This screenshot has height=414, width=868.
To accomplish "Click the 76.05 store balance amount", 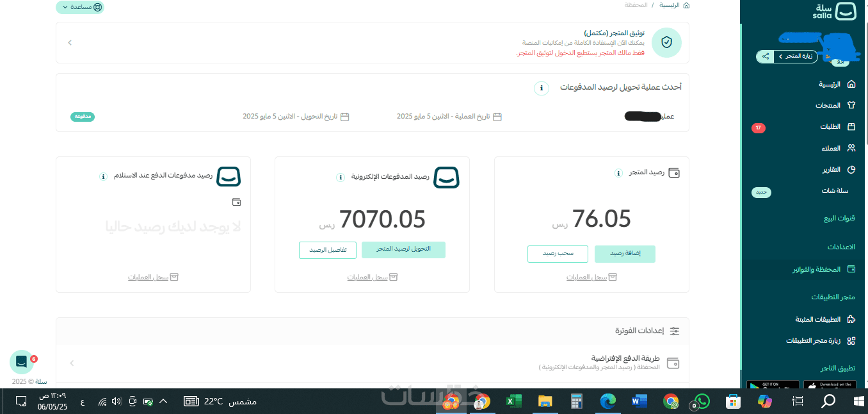I will tap(602, 219).
